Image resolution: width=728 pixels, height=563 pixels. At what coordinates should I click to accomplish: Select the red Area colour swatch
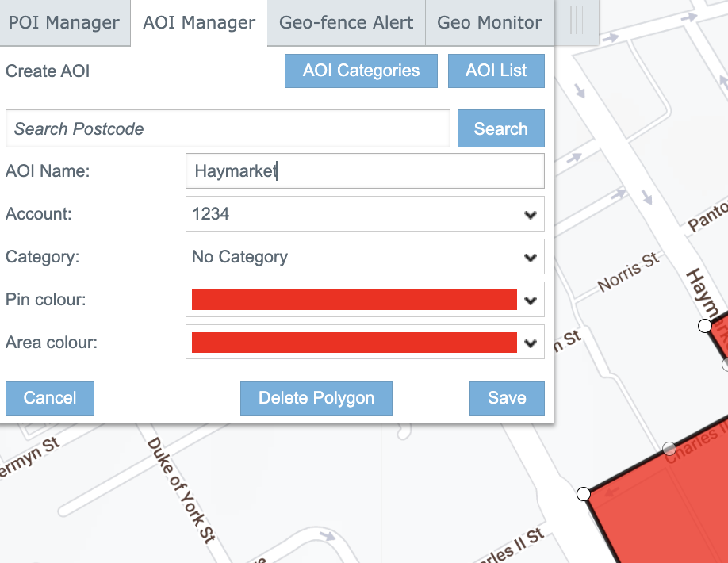[354, 343]
